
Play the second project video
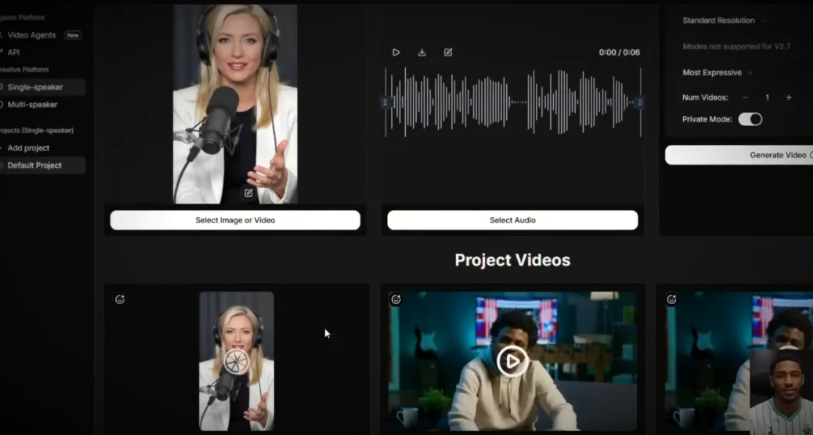(x=512, y=361)
